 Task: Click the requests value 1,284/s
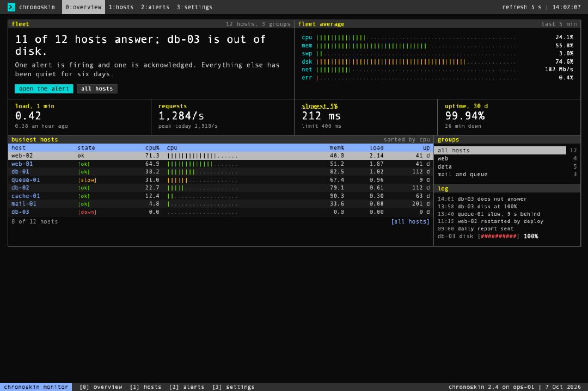[x=181, y=116]
